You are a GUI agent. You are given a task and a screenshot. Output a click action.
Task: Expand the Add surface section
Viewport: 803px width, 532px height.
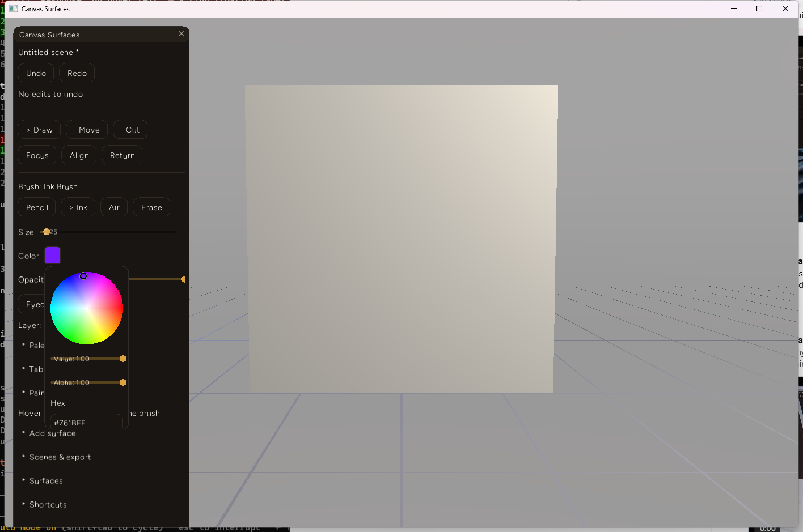[49, 433]
